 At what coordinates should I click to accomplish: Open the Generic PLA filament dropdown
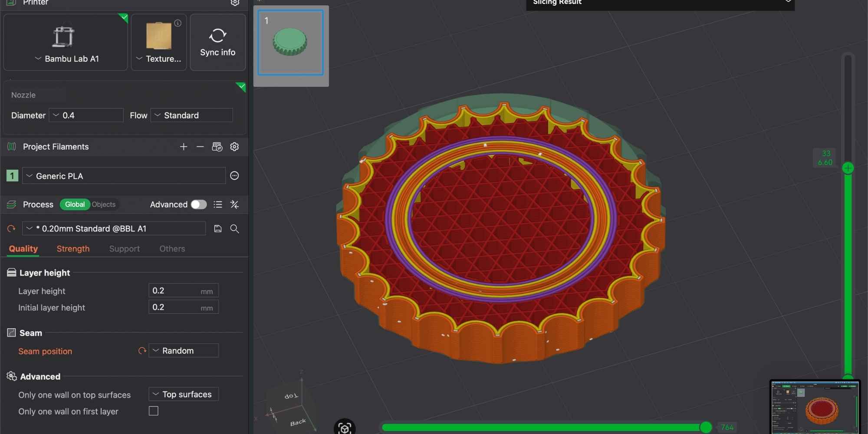(124, 176)
